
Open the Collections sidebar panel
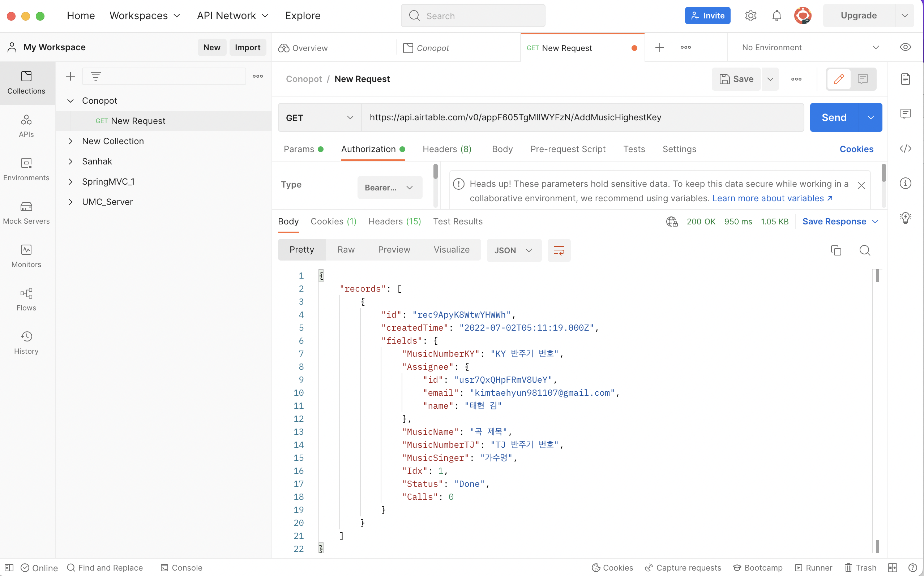[x=26, y=83]
